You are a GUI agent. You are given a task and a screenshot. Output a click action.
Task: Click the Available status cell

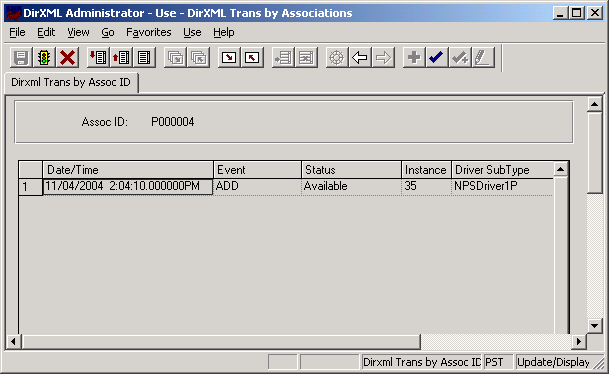click(x=351, y=186)
